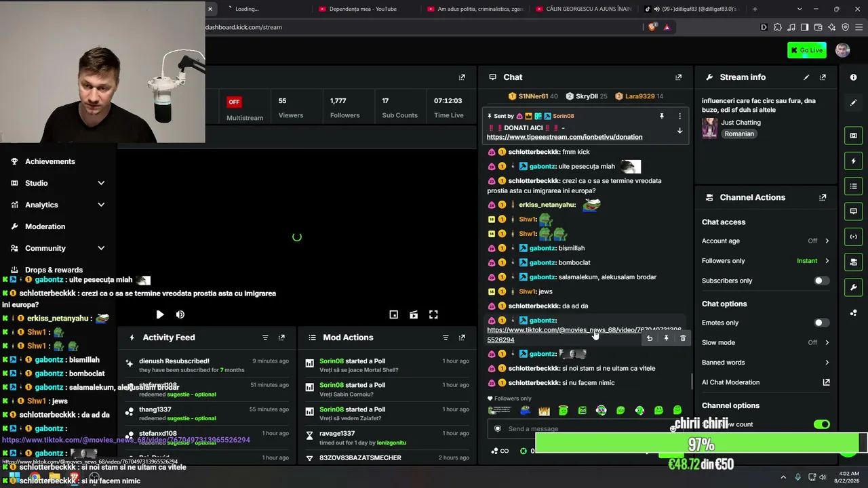Pop out the Mod Actions panel
The image size is (868, 488).
pos(462,338)
